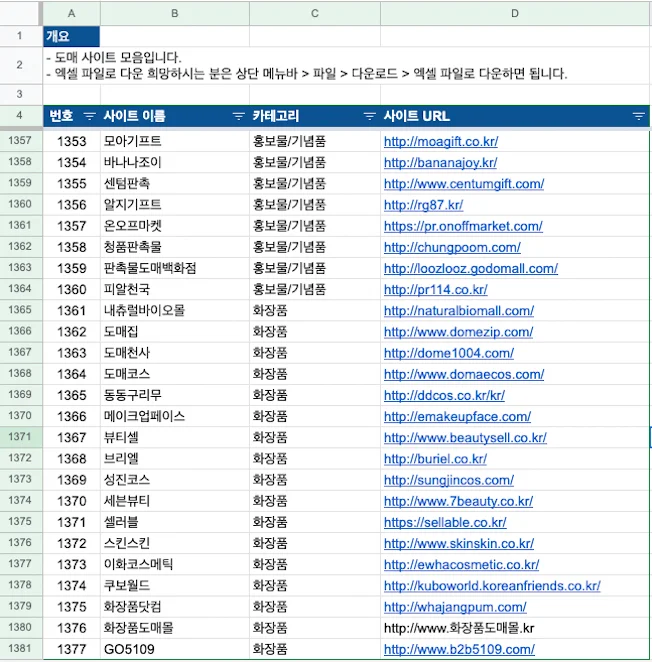The width and height of the screenshot is (652, 662).
Task: Select the cell 화장품닷컴
Action: click(x=175, y=607)
